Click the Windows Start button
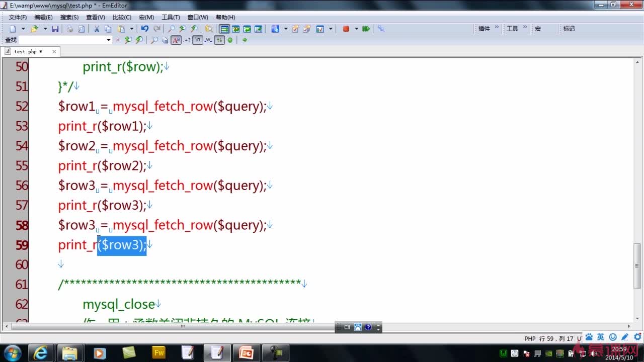The height and width of the screenshot is (362, 644). pyautogui.click(x=12, y=352)
